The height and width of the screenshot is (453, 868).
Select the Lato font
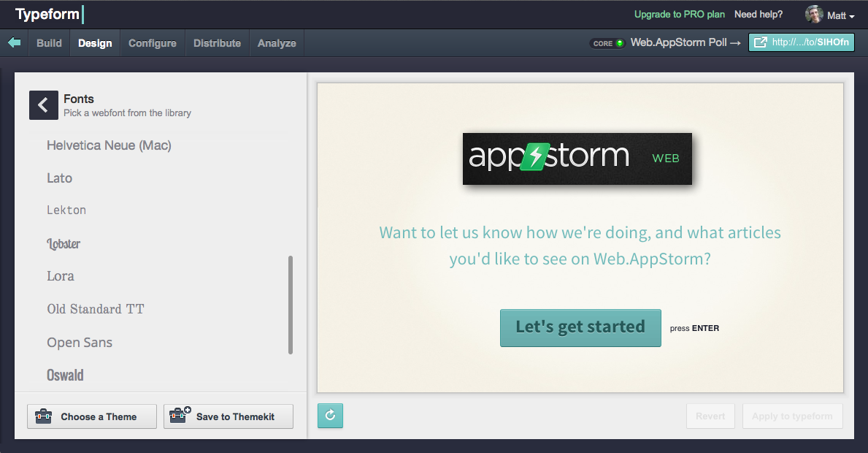pos(60,178)
